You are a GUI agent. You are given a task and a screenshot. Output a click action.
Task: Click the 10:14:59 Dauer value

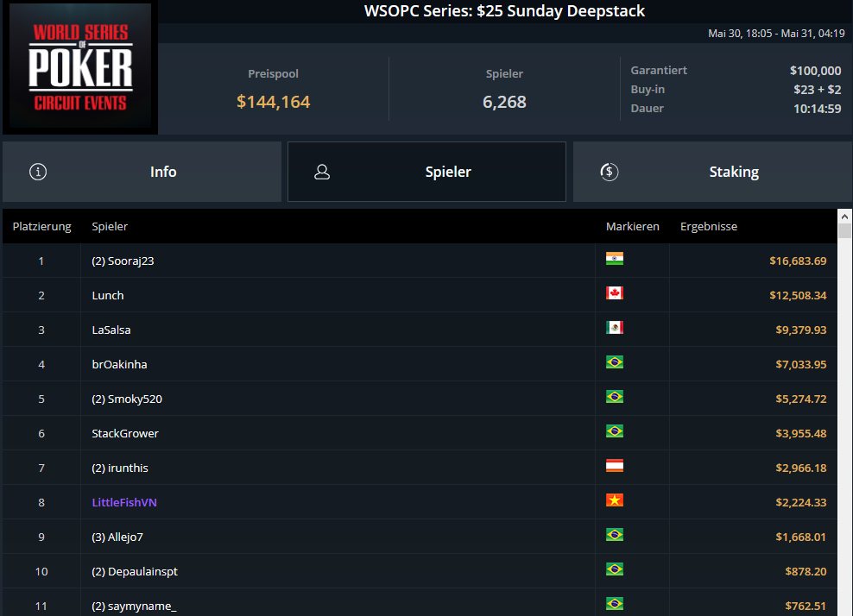point(817,109)
